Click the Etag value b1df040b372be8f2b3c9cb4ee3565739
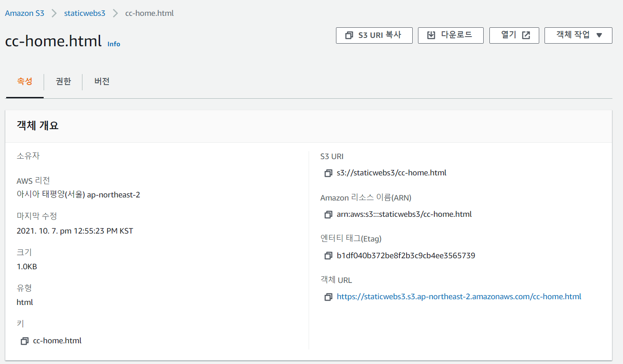The width and height of the screenshot is (623, 364). point(406,256)
